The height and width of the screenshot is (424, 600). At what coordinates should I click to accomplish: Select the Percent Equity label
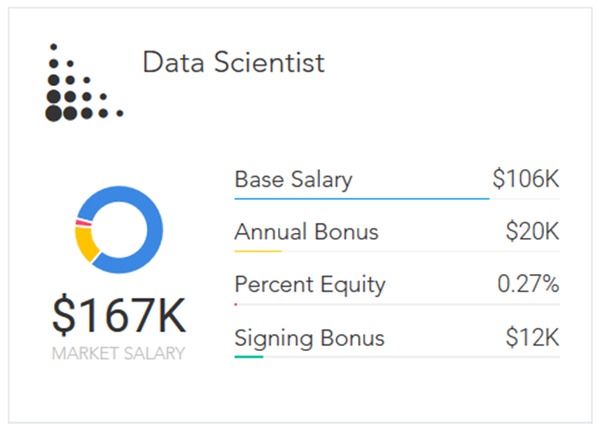point(310,285)
